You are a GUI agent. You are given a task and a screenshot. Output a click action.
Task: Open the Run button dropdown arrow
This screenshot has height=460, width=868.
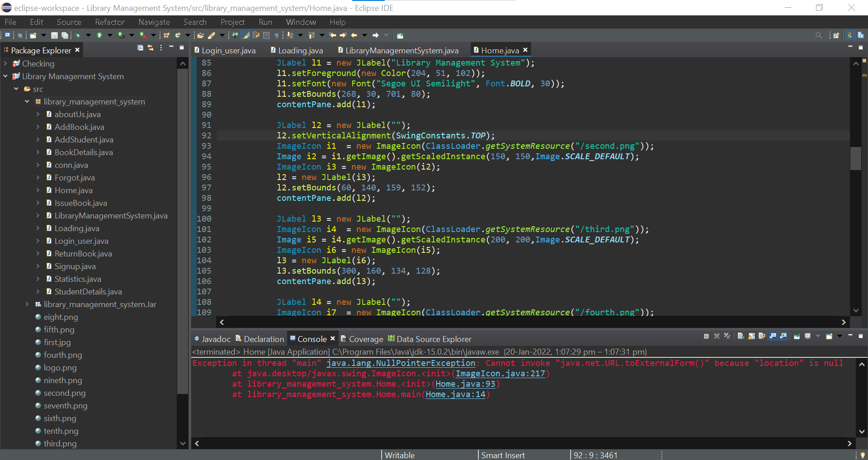110,35
